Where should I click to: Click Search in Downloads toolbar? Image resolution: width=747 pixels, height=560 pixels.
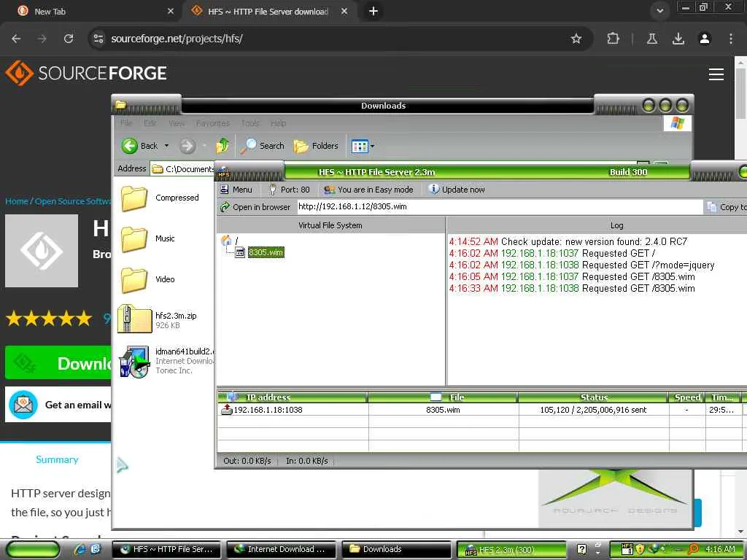[262, 146]
